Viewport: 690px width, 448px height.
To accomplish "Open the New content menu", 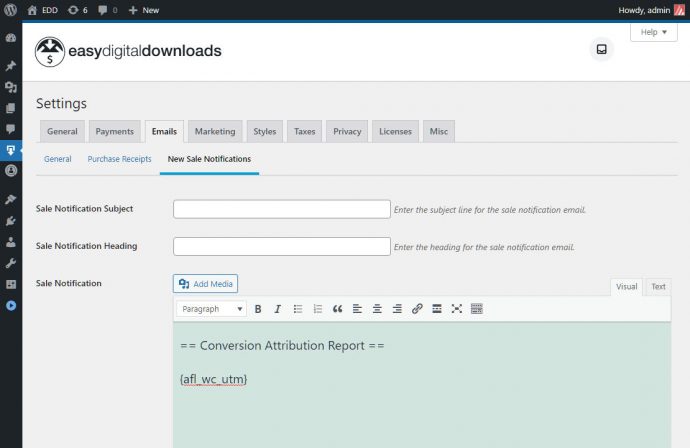I will [143, 10].
